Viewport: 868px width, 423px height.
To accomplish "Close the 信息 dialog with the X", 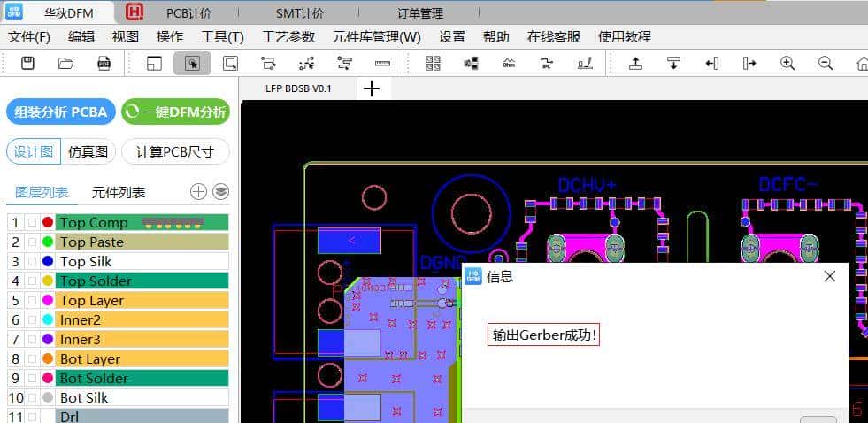I will point(829,276).
